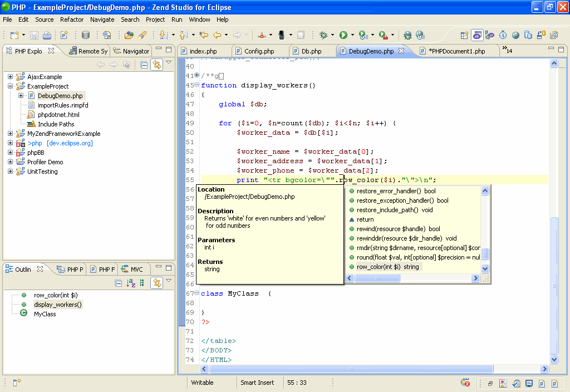The width and height of the screenshot is (570, 392).
Task: Switch to the MVC view tab
Action: [x=132, y=269]
